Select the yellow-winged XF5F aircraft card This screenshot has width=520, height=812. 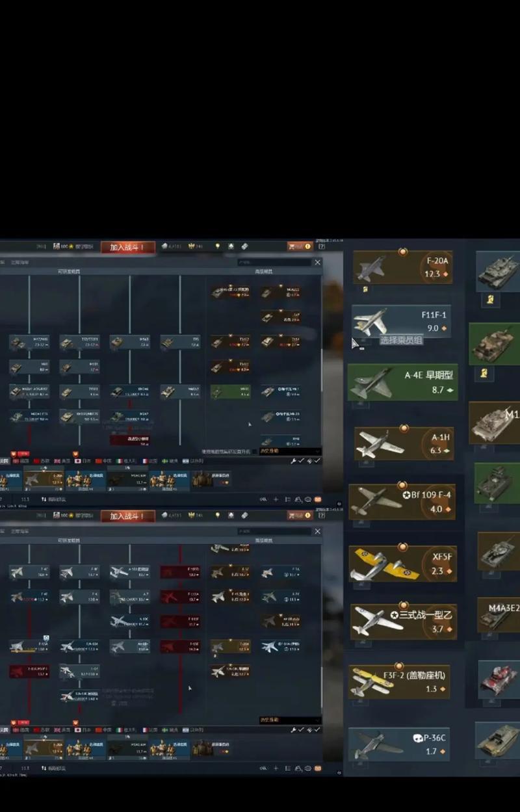point(402,564)
